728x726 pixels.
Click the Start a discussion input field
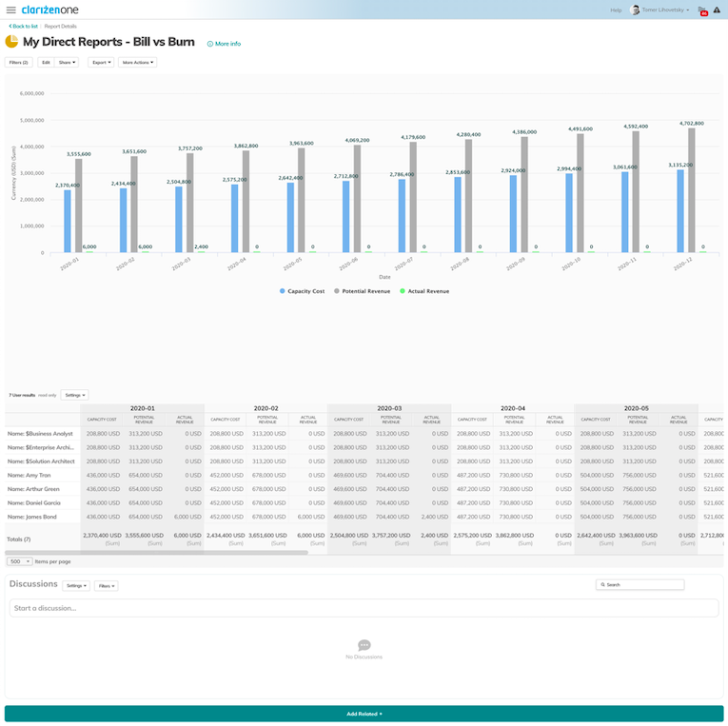tap(364, 608)
